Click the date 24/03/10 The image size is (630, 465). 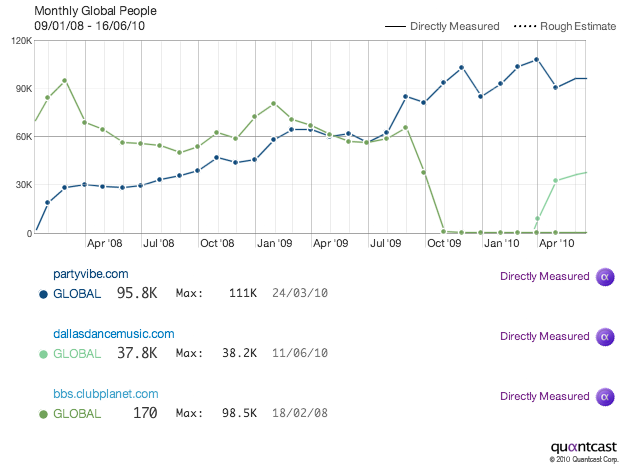[300, 293]
